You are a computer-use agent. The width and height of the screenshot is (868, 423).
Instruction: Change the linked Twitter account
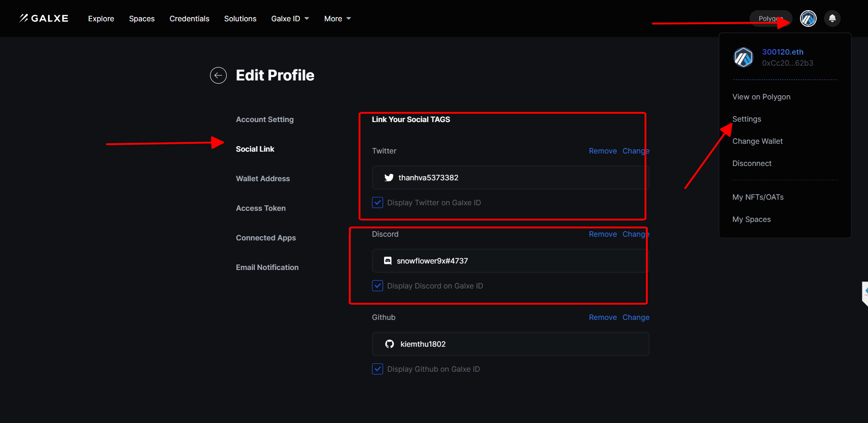pyautogui.click(x=636, y=151)
